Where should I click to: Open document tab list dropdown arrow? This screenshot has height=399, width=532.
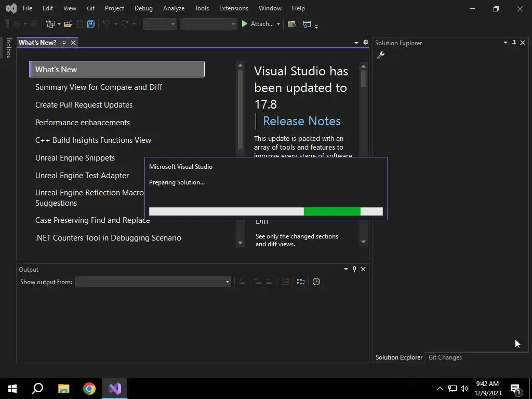tap(356, 43)
